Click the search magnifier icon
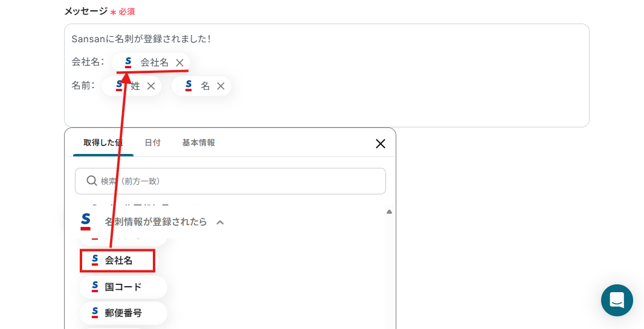The width and height of the screenshot is (644, 329). (x=92, y=181)
